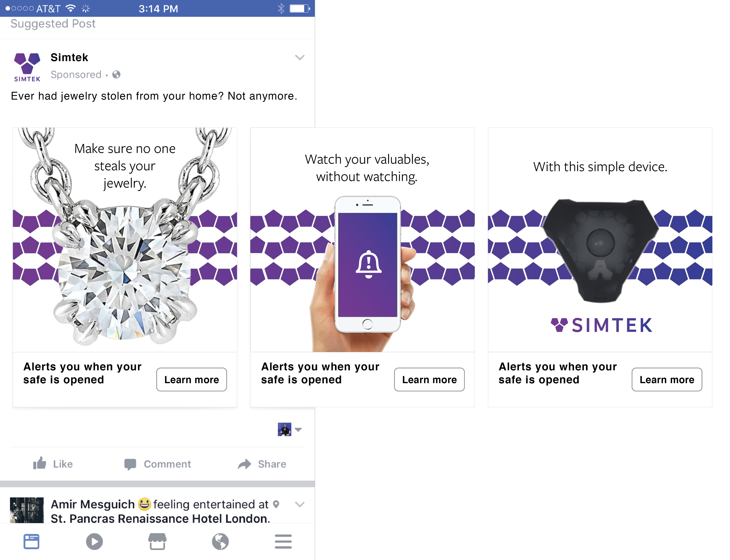Viewport: 730px width, 560px height.
Task: Tap the Share arrow button
Action: click(262, 464)
